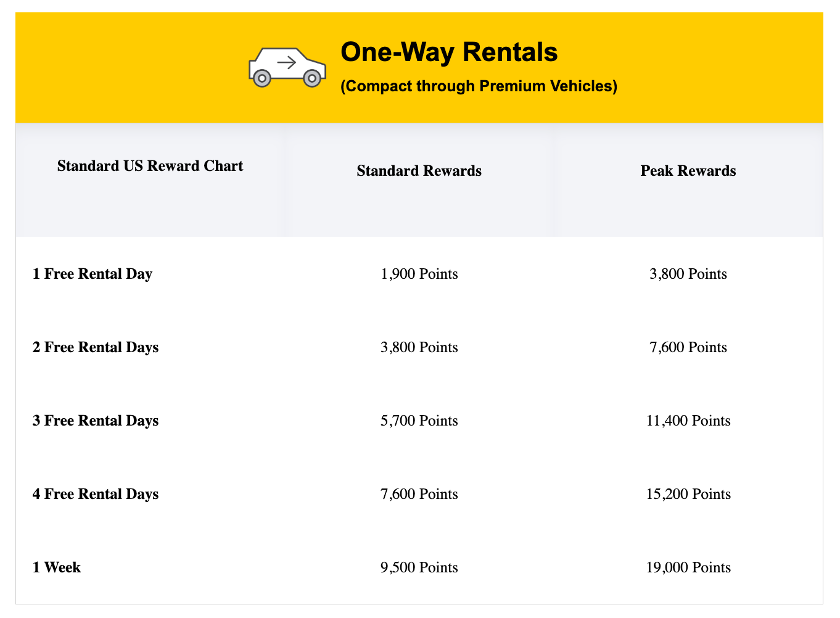Click the standard 7,600 Points for 4 days
Screen dimensions: 840x618
click(419, 494)
